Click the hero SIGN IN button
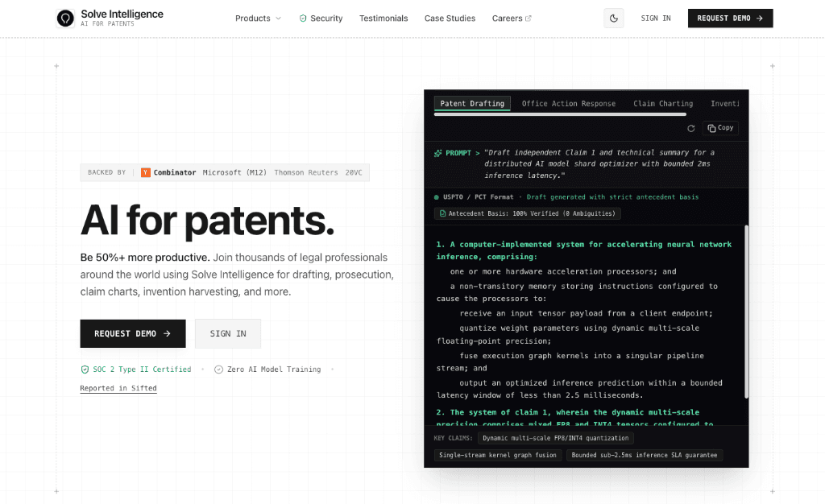This screenshot has width=825, height=504. click(x=228, y=334)
